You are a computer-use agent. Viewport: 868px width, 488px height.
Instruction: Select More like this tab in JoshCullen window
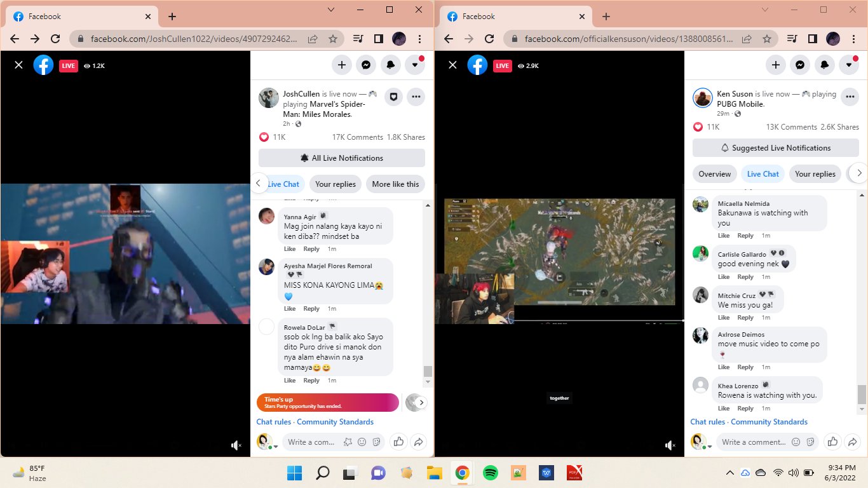click(395, 184)
